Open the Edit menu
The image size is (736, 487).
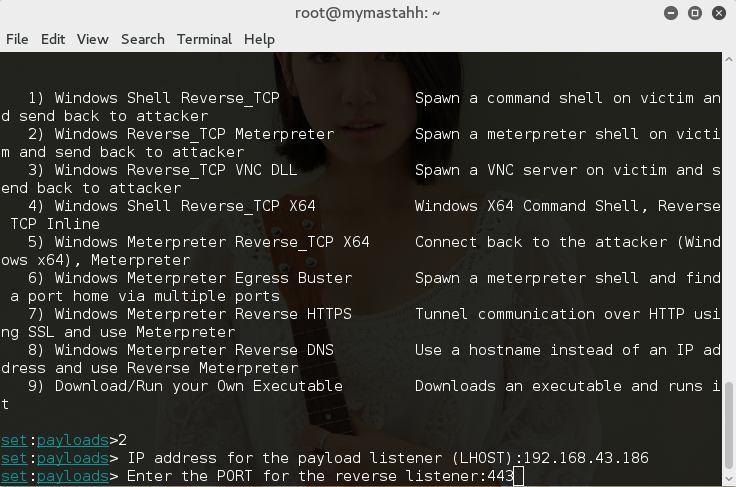pyautogui.click(x=53, y=39)
